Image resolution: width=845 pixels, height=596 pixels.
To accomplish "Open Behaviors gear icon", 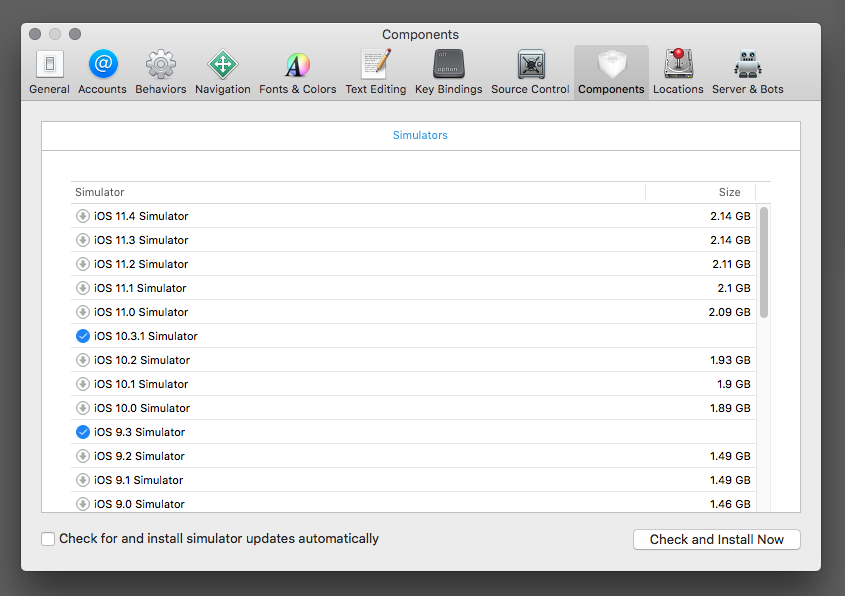I will (x=161, y=65).
